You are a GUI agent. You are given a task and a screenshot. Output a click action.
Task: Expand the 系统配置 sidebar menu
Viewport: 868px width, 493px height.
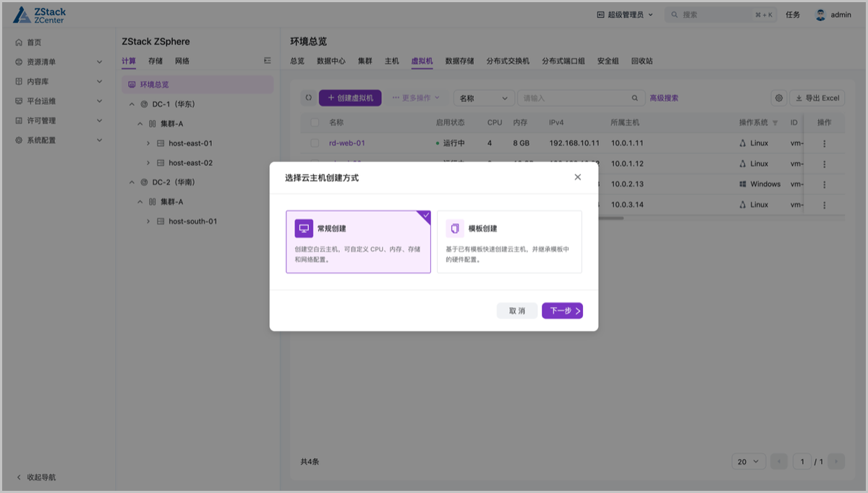[58, 140]
